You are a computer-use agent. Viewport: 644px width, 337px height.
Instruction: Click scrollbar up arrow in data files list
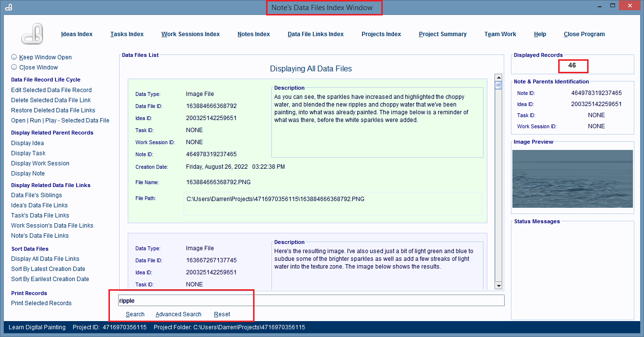[498, 78]
